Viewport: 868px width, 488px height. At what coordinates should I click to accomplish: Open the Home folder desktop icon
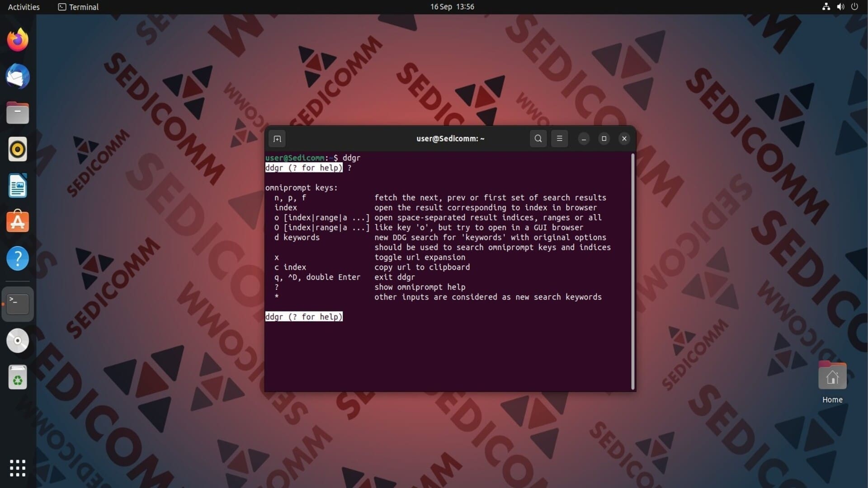[x=832, y=375]
